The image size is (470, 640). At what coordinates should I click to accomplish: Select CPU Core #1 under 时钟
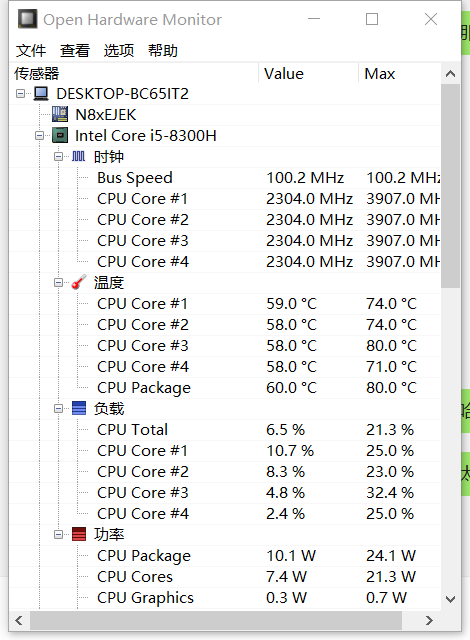[225, 199]
